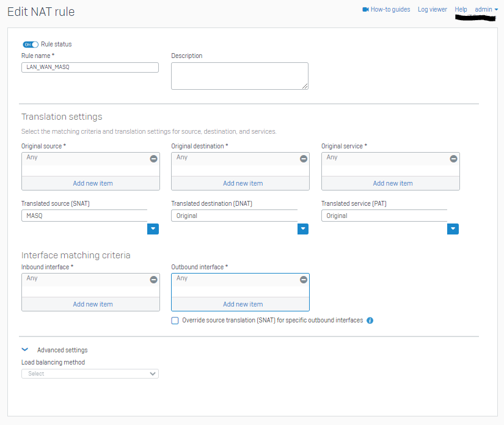504x425 pixels.
Task: Remove Any from Outbound interface list
Action: pos(304,280)
